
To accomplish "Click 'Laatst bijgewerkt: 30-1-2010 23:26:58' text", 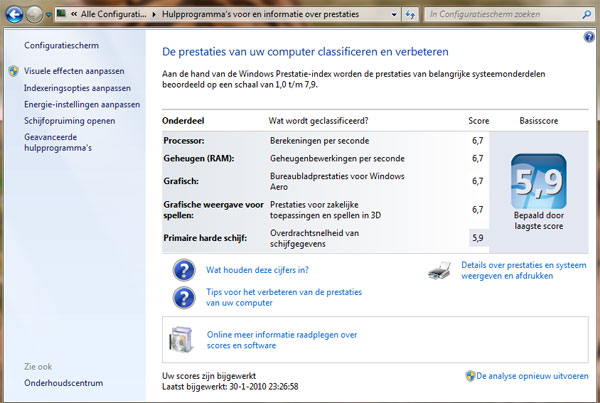I will [x=230, y=387].
